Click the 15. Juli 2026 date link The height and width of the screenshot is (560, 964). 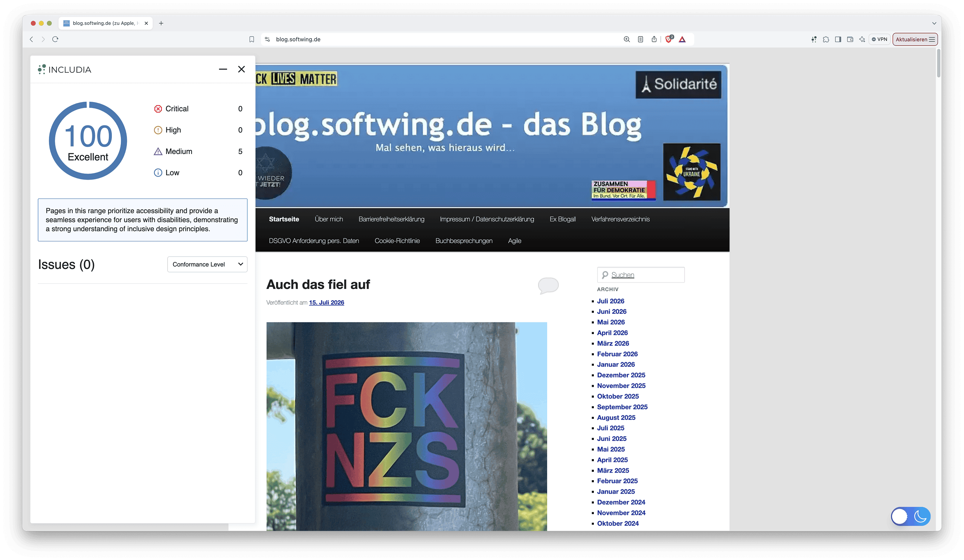click(326, 302)
